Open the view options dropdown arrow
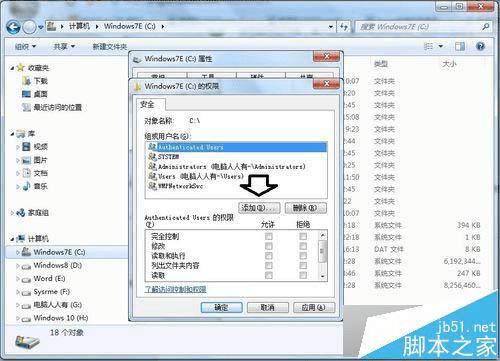Screen dimensions: 500x361 (x=441, y=46)
